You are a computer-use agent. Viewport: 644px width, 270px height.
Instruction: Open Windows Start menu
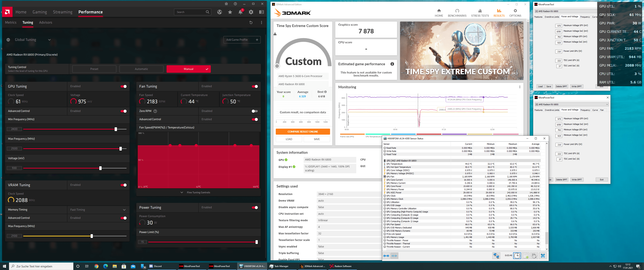click(4, 266)
